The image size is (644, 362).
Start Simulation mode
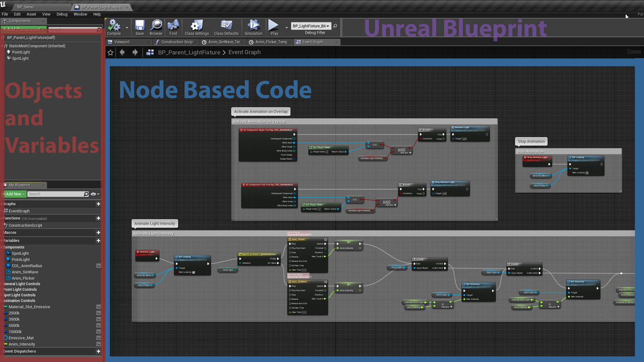click(x=253, y=27)
